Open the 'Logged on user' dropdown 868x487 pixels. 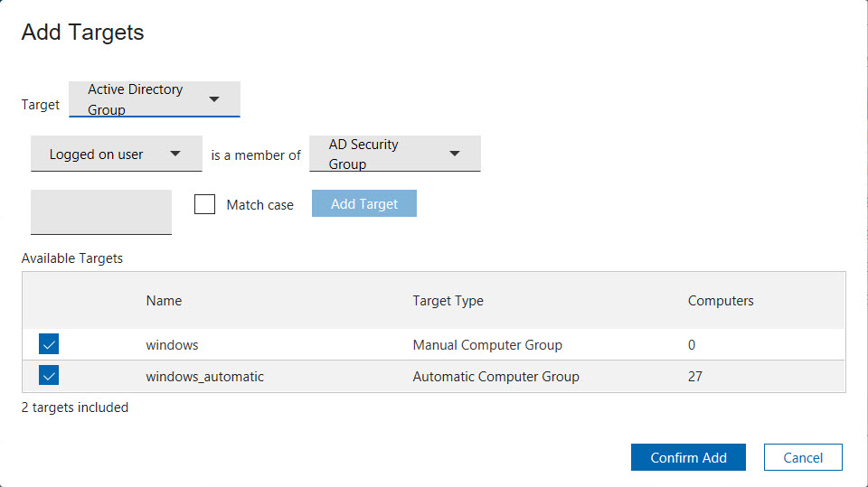tap(117, 154)
